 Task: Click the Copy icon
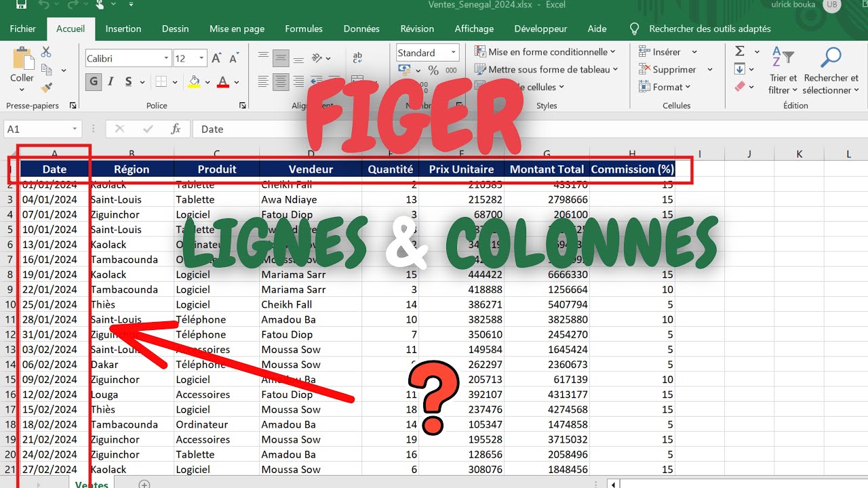[x=46, y=70]
